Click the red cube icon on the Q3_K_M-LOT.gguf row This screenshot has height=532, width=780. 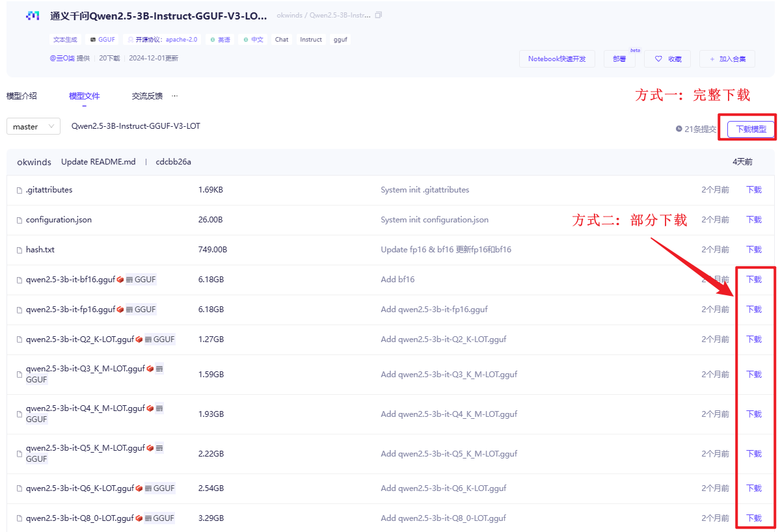(150, 369)
